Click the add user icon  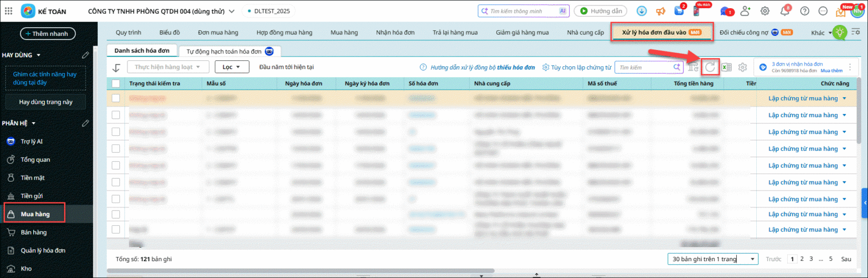pyautogui.click(x=745, y=11)
